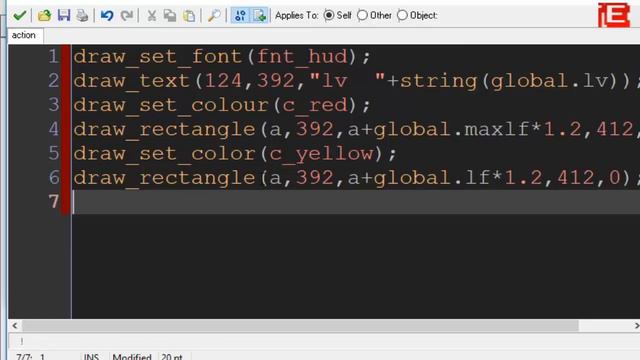Open find and replace search icon
640x360 pixels.
click(x=214, y=16)
